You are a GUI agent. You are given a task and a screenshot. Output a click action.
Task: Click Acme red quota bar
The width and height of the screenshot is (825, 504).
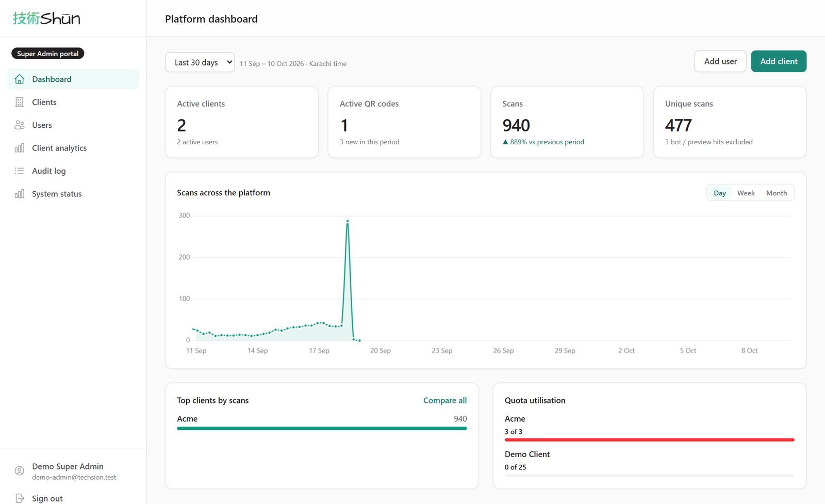click(x=650, y=440)
